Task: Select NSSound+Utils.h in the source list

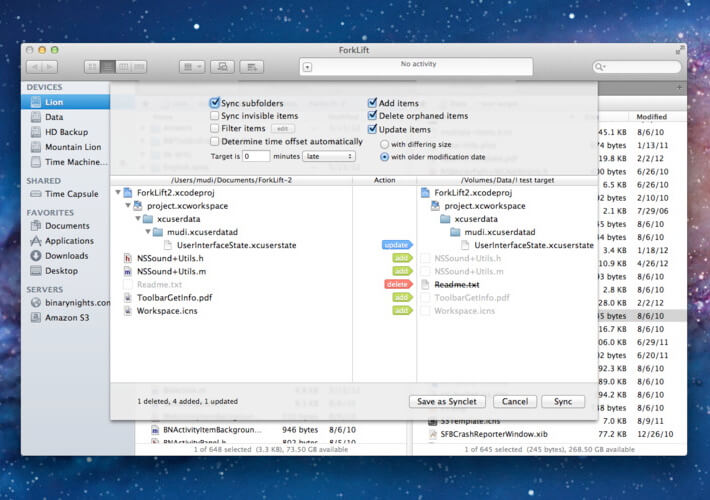Action: pos(170,258)
